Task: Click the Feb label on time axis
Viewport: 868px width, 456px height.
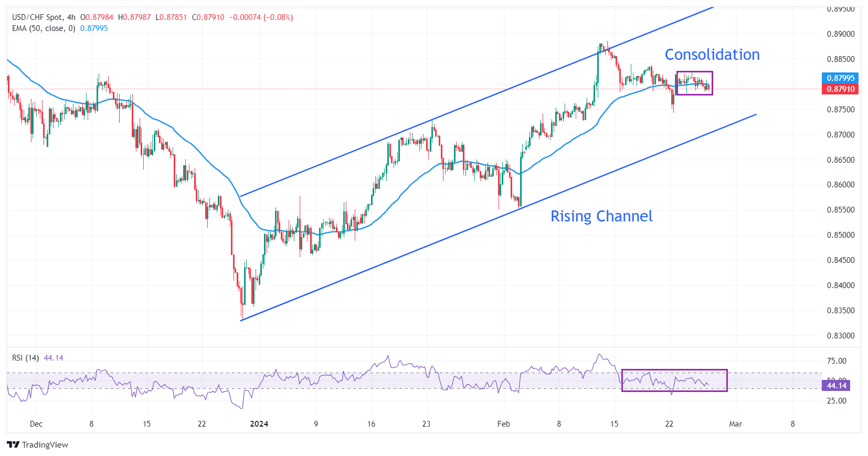Action: (x=503, y=424)
